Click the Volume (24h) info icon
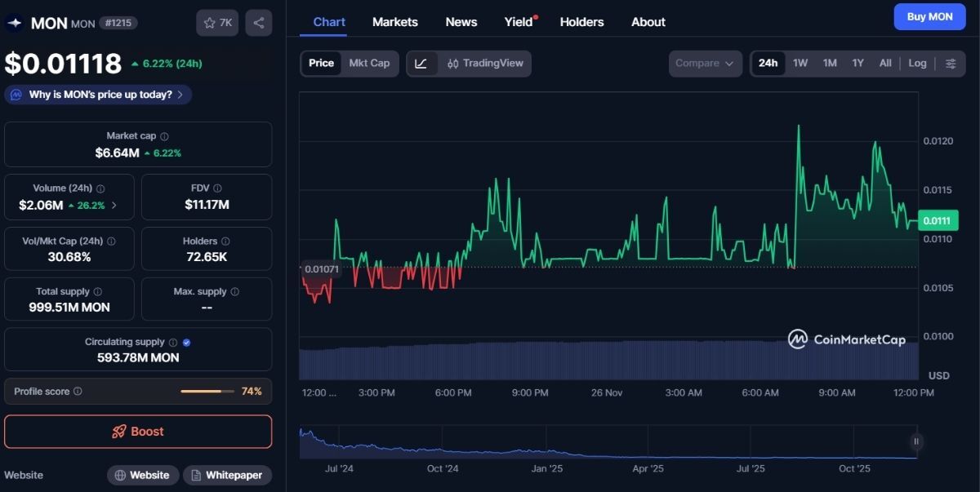Image resolution: width=980 pixels, height=492 pixels. click(x=100, y=188)
